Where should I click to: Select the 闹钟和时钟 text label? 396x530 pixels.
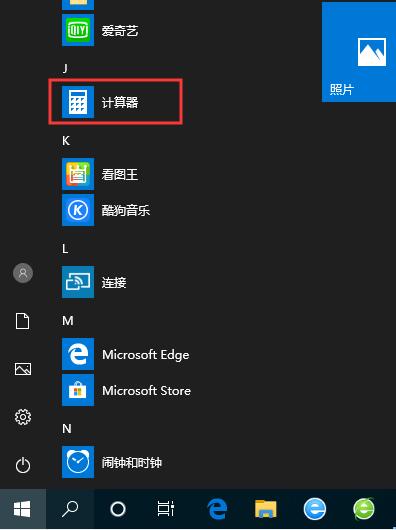tap(132, 462)
